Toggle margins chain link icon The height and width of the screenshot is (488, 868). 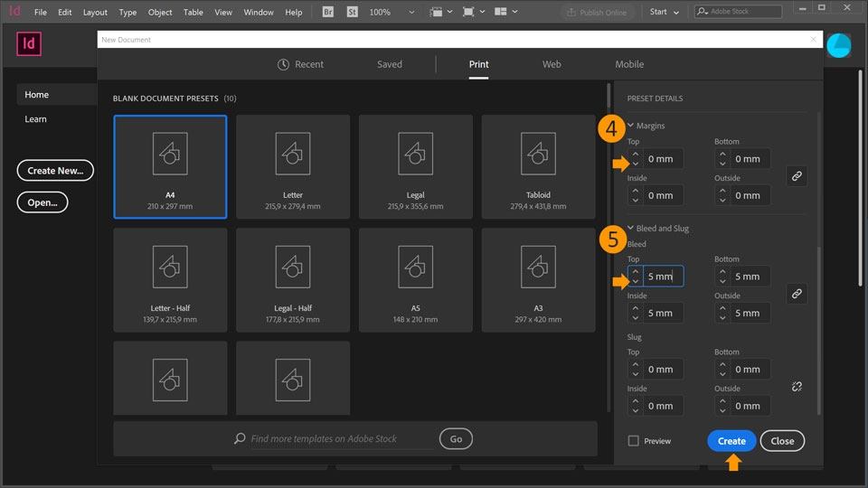tap(797, 176)
